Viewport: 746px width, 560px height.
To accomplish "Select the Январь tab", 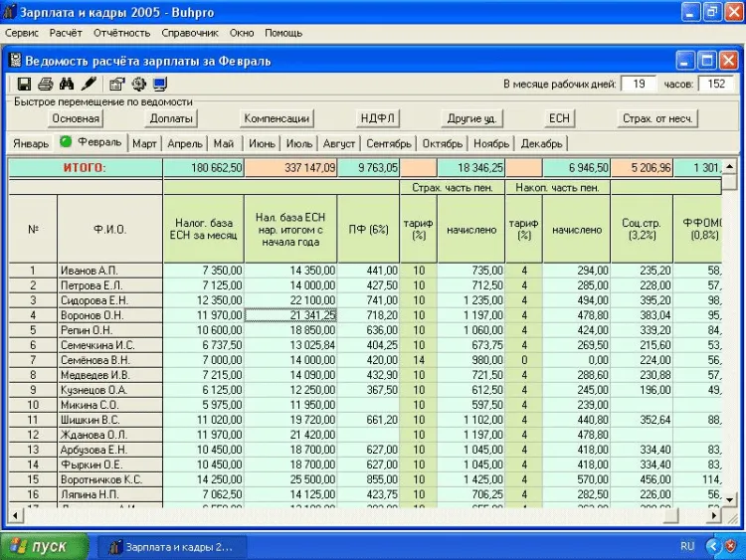I will coord(30,143).
